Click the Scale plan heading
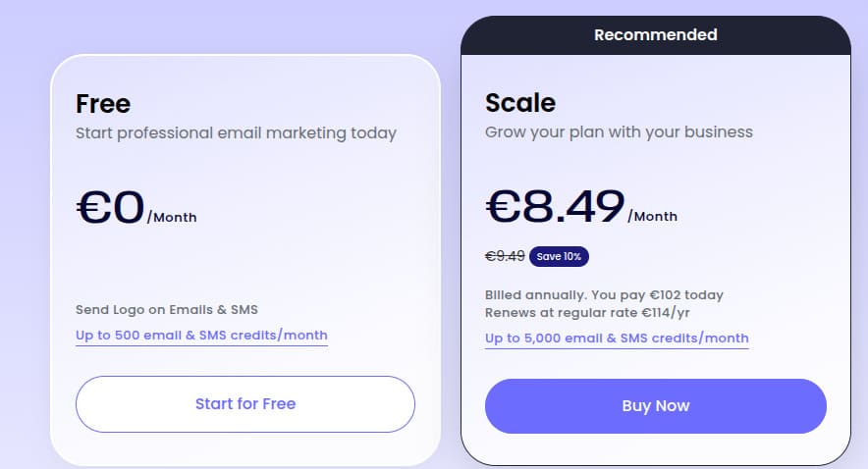Screen dimensions: 868x469 pyautogui.click(x=520, y=103)
